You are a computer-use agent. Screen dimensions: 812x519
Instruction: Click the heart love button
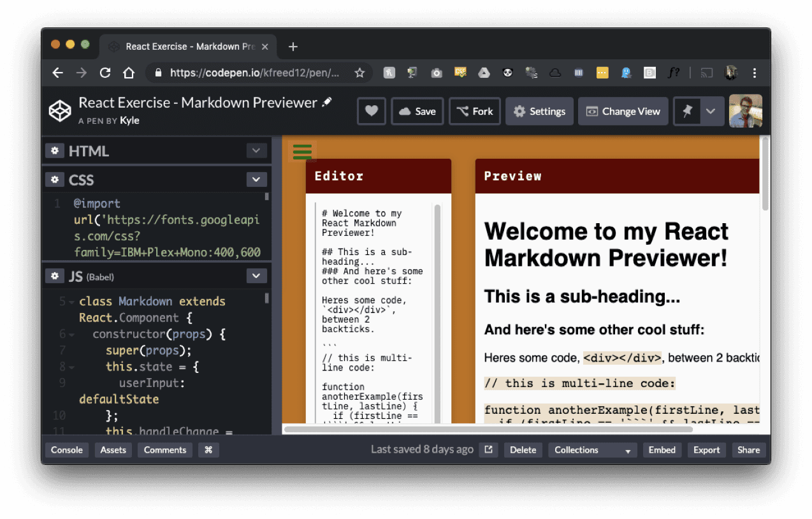click(372, 111)
